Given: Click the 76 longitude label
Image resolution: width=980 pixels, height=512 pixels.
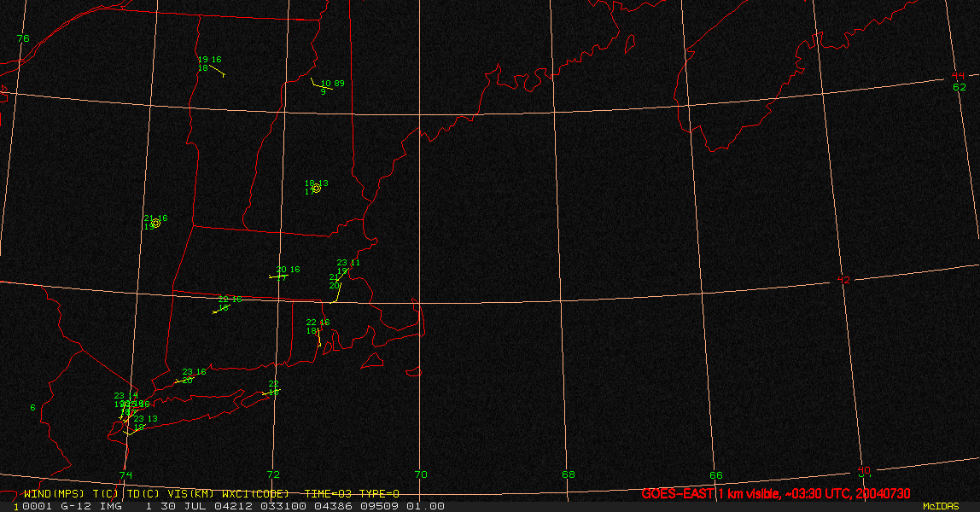Looking at the screenshot, I should point(23,38).
